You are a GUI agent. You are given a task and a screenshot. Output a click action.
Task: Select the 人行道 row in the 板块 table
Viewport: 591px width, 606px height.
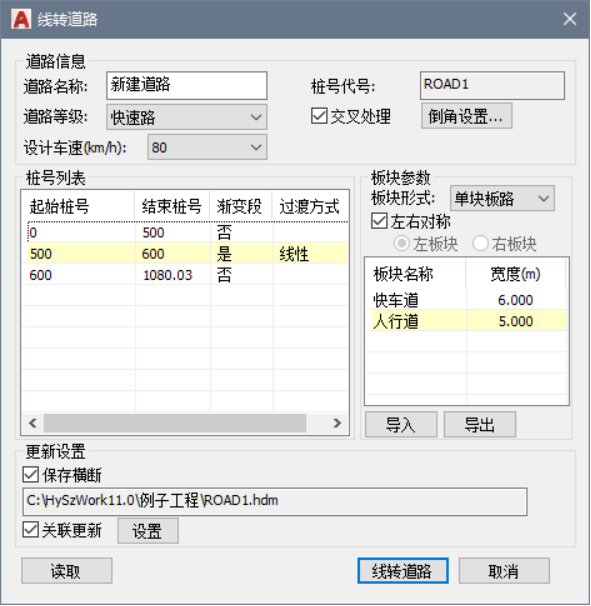(466, 321)
